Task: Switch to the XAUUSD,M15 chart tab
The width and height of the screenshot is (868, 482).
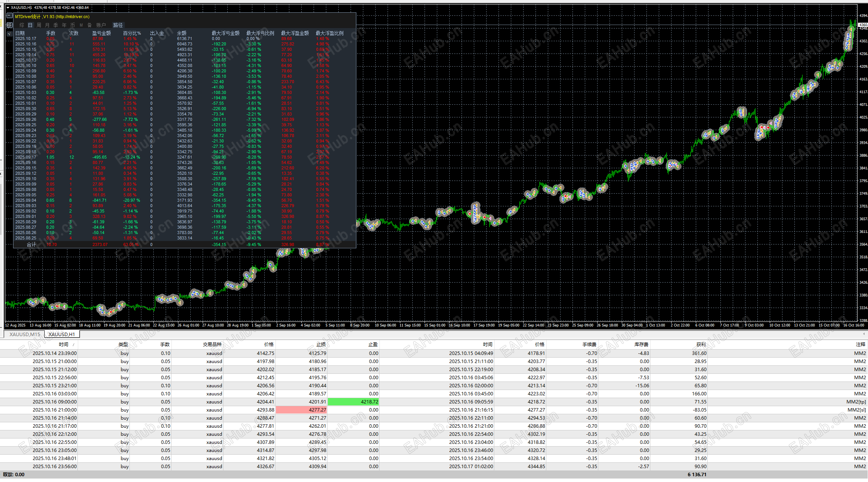Action: [x=25, y=334]
